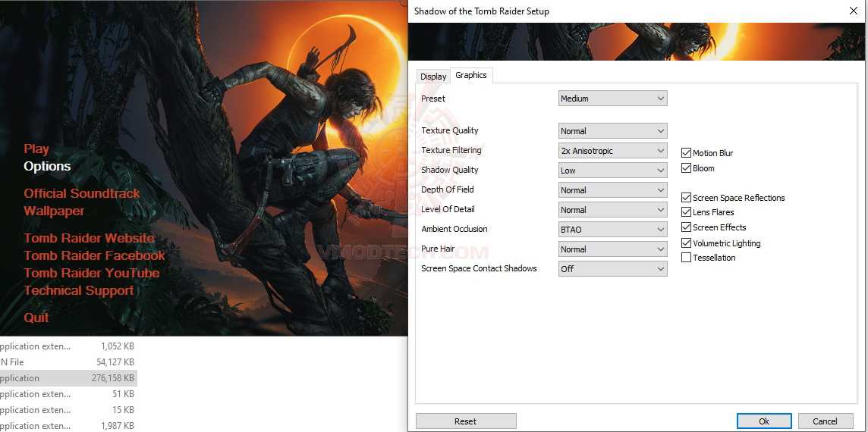Expand the Texture Quality dropdown
Screen dimensions: 868x432
click(613, 131)
